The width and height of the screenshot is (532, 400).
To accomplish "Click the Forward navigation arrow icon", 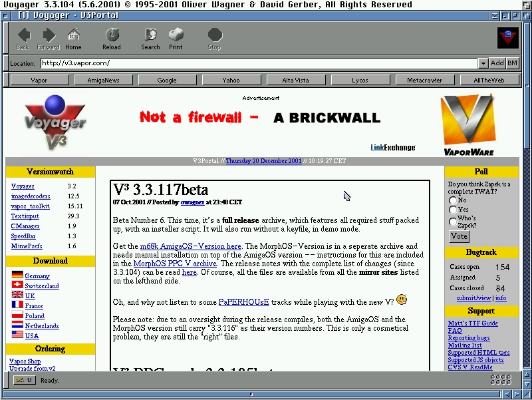I will tap(49, 36).
